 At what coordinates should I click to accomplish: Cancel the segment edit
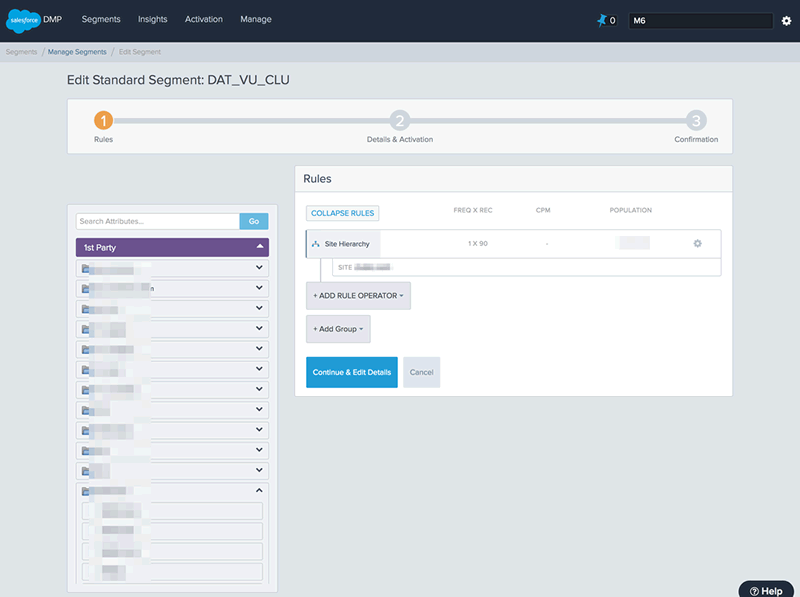(421, 372)
